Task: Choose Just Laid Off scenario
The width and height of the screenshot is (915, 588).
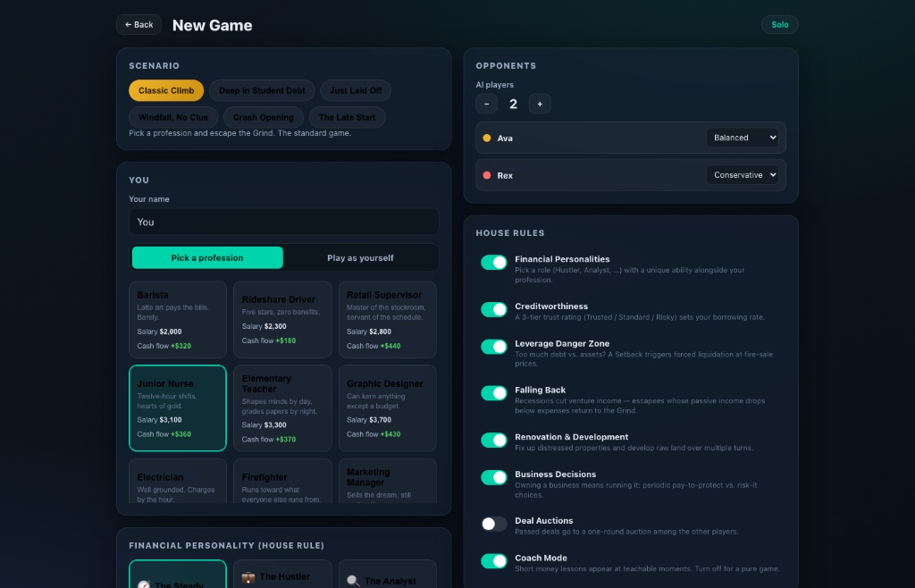Action: coord(356,90)
